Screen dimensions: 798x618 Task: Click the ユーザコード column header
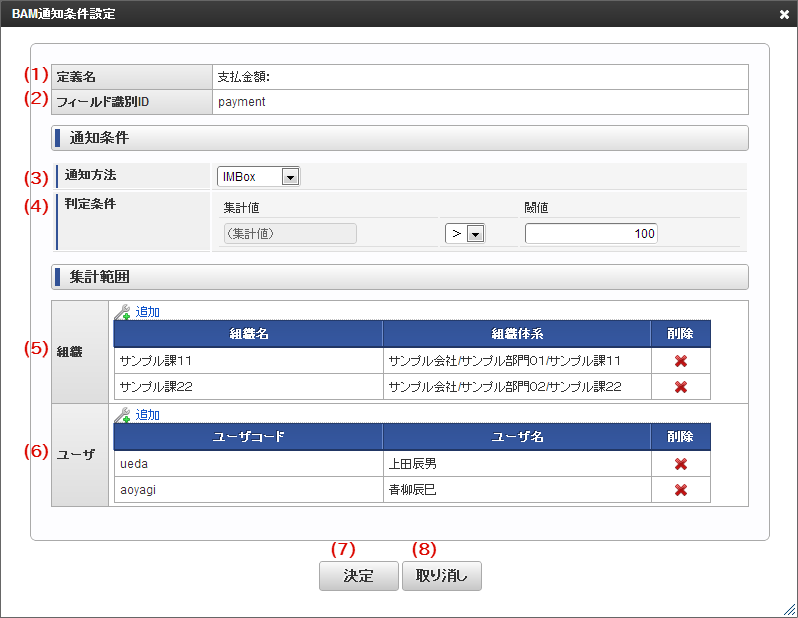[248, 437]
